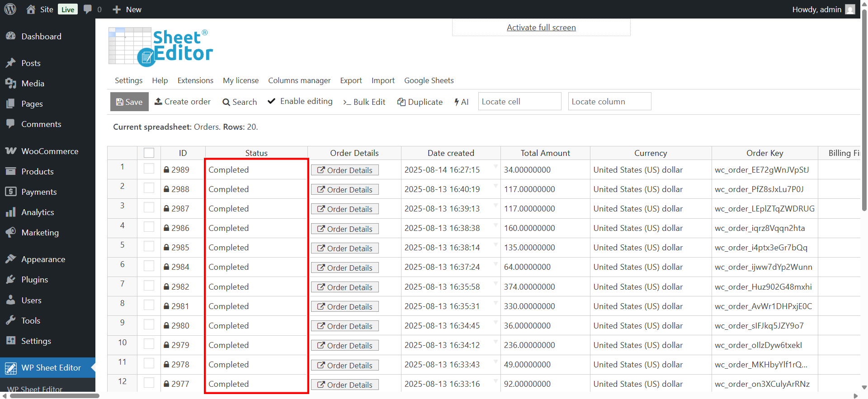868x399 pixels.
Task: Check the row checkbox for order 2989
Action: click(x=149, y=169)
